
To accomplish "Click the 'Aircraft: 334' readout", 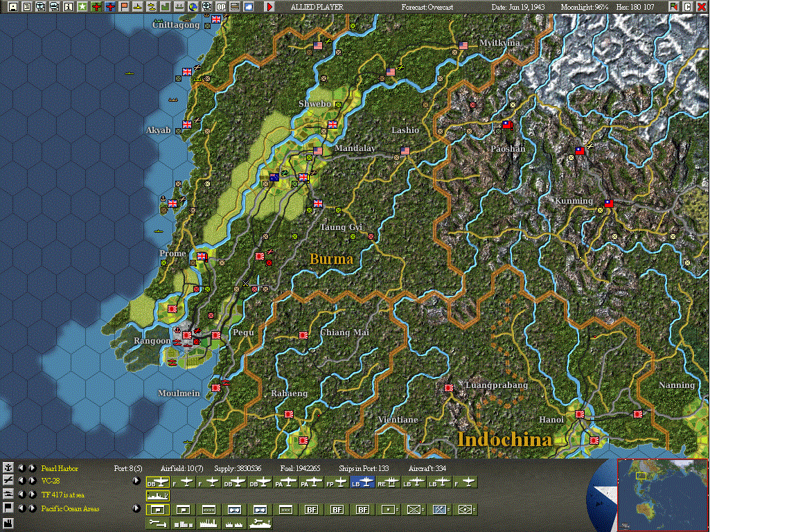I will tap(427, 468).
